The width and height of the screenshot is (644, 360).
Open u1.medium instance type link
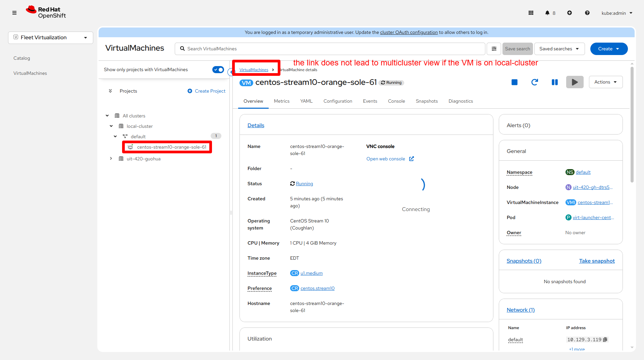coord(312,273)
